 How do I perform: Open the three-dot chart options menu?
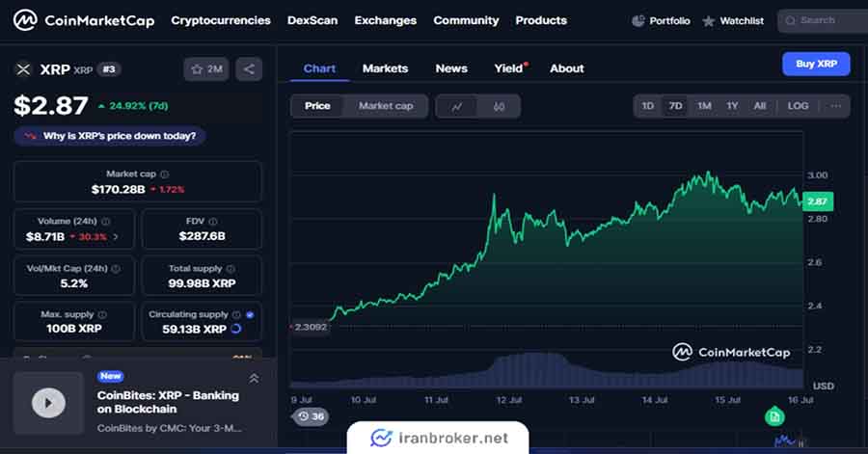(836, 106)
